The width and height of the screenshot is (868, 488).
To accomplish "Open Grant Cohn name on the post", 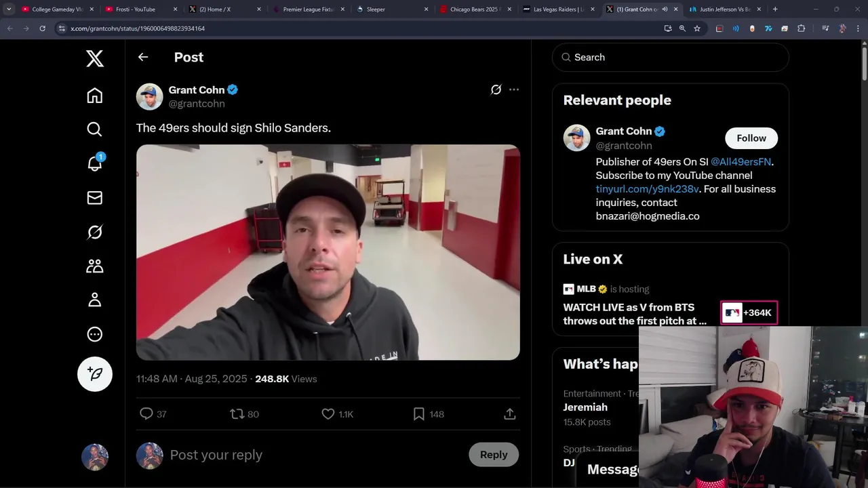I will [x=197, y=90].
